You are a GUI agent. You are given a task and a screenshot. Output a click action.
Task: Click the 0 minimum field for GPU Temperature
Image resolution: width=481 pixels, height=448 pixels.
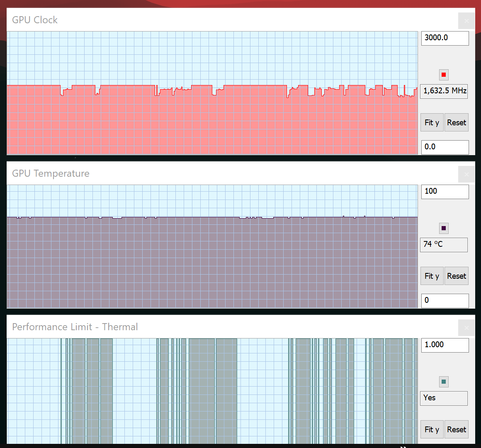445,300
